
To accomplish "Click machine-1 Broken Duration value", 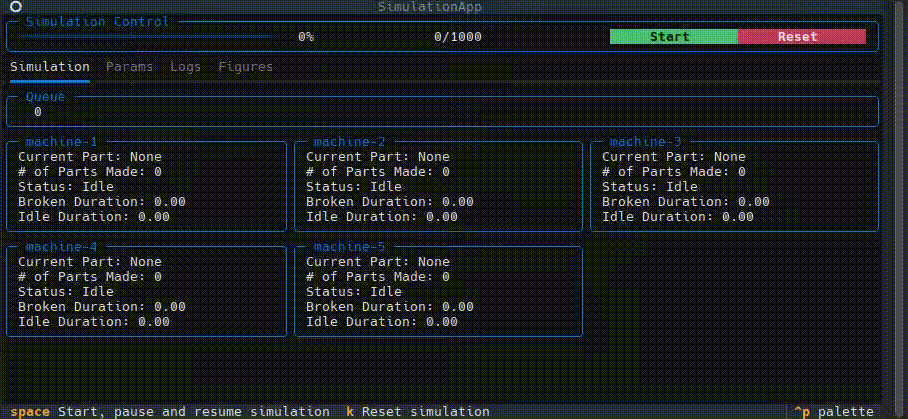I will 170,202.
